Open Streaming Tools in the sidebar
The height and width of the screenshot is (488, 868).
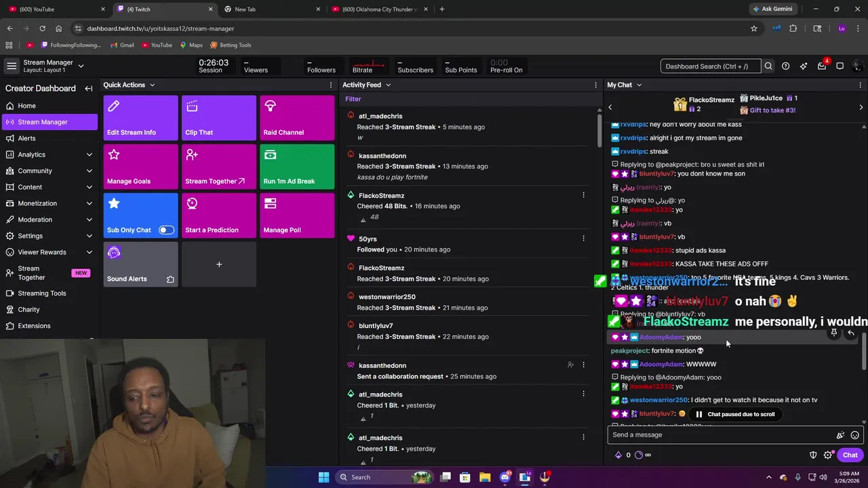tap(49, 293)
